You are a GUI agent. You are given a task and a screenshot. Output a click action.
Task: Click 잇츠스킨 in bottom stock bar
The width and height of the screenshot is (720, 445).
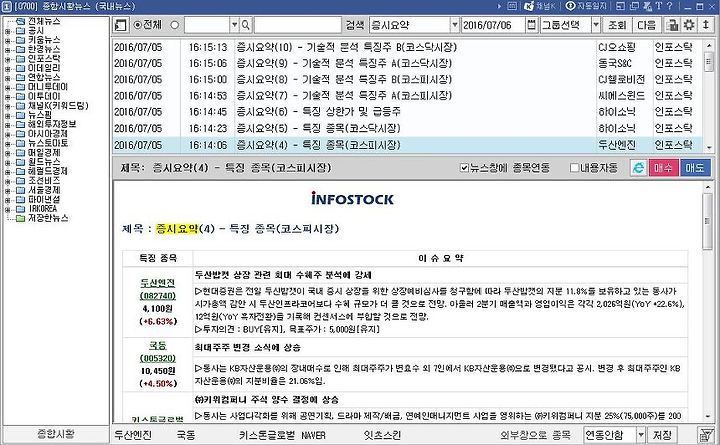(x=382, y=435)
